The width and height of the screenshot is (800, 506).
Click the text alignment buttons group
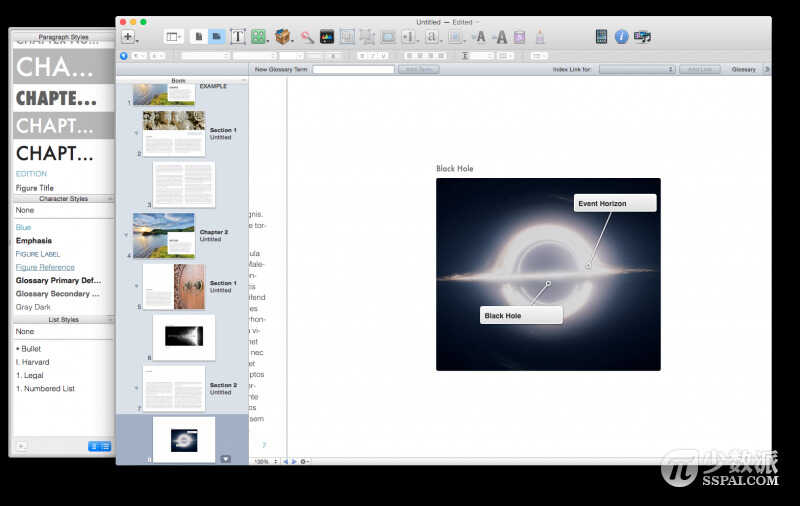(x=425, y=56)
